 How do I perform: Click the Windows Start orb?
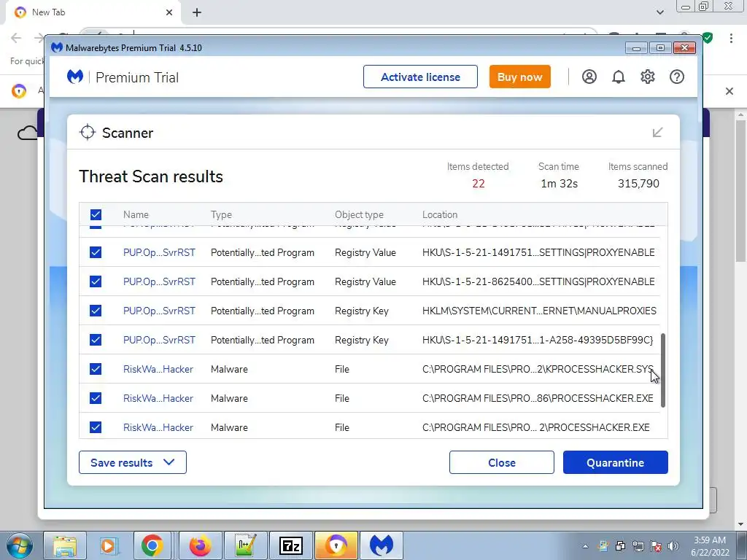(x=20, y=545)
